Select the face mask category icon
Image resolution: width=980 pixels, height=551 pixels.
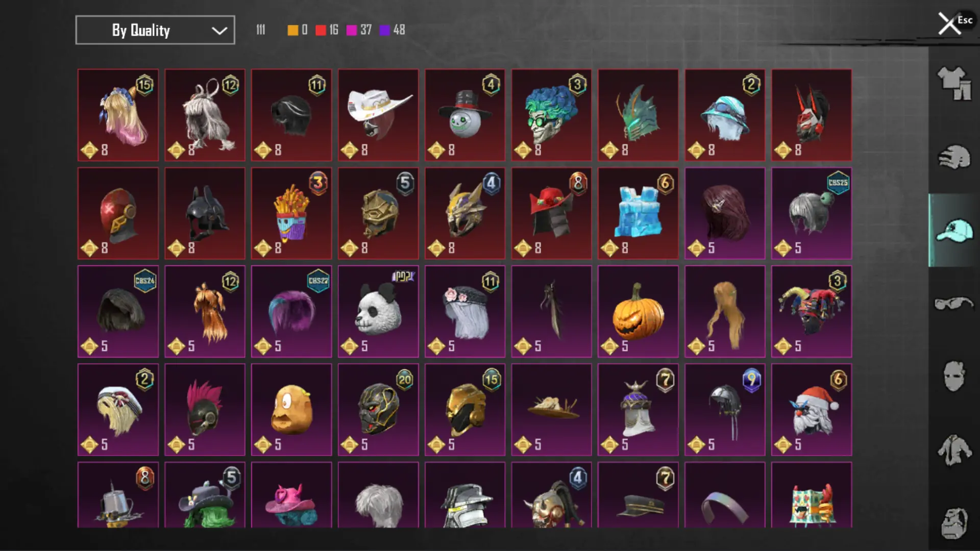click(x=953, y=377)
